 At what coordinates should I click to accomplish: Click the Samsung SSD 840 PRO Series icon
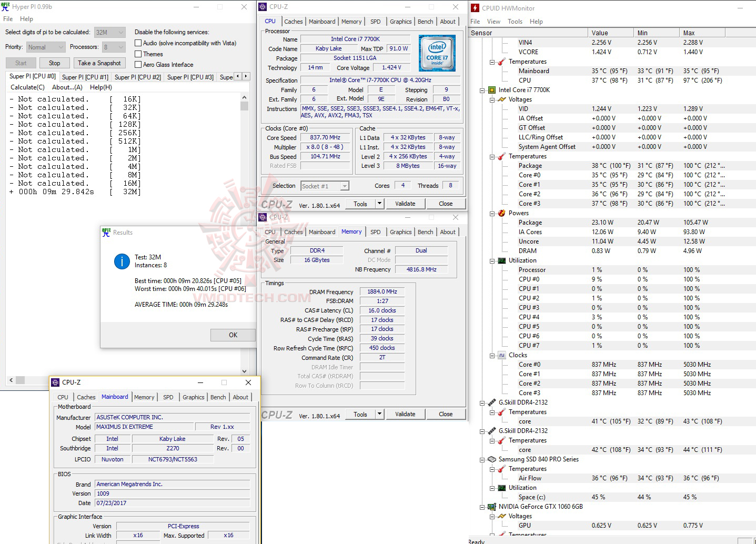[x=491, y=459]
